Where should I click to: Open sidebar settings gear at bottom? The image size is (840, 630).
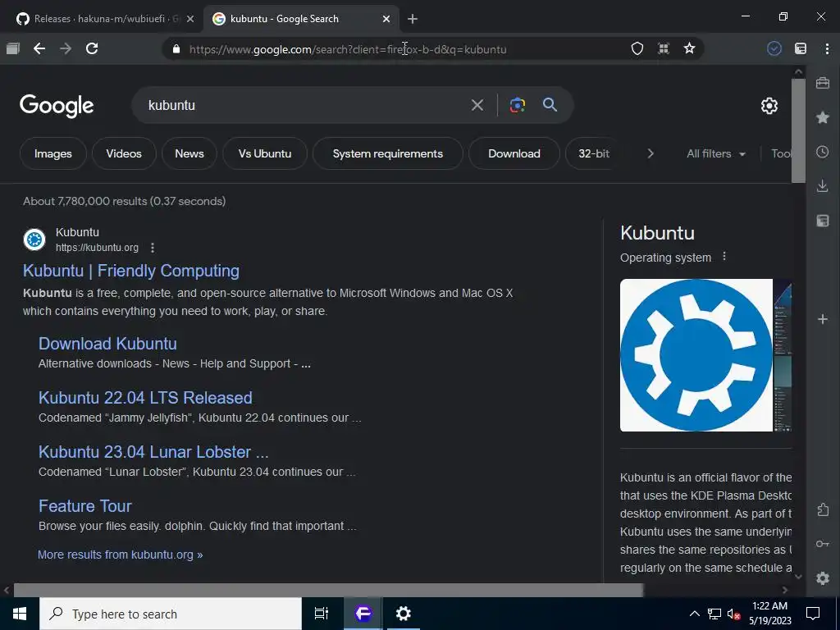[x=823, y=578]
